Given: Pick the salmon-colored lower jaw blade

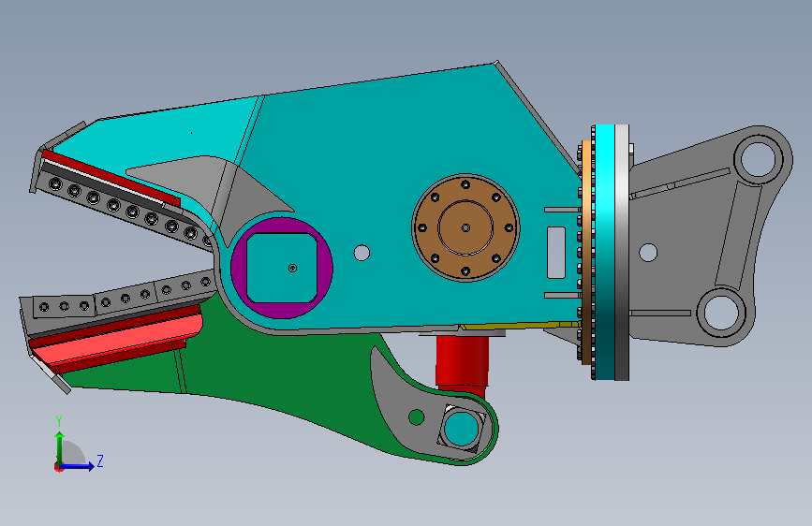Looking at the screenshot, I should [x=119, y=339].
